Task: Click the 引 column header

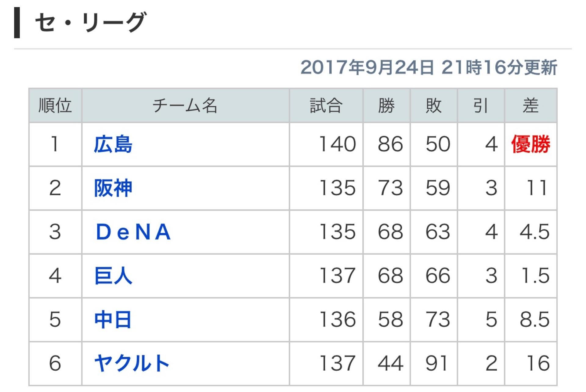Action: click(x=481, y=106)
